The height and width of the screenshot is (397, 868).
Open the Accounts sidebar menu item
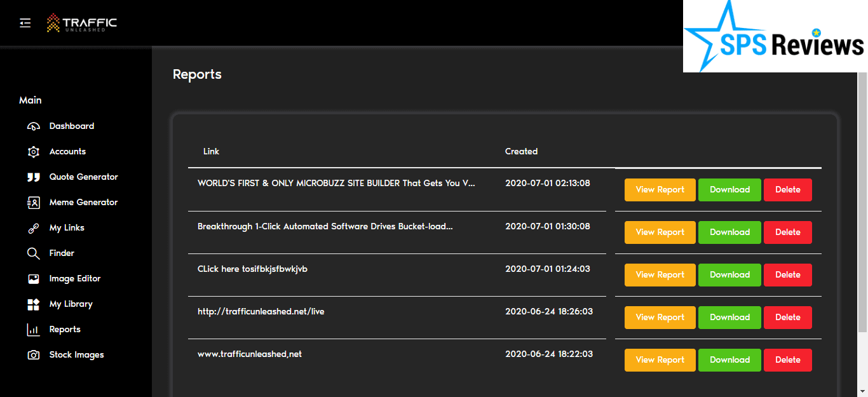[67, 152]
